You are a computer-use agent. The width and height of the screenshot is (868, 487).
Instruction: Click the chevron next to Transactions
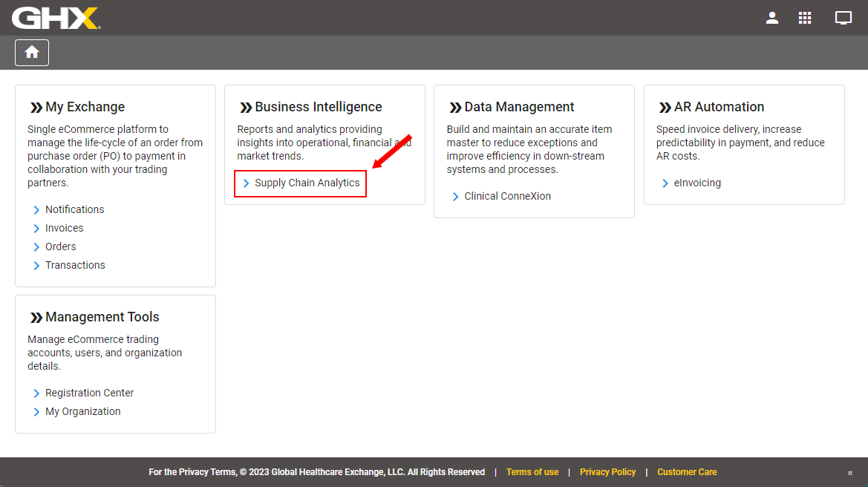point(36,266)
